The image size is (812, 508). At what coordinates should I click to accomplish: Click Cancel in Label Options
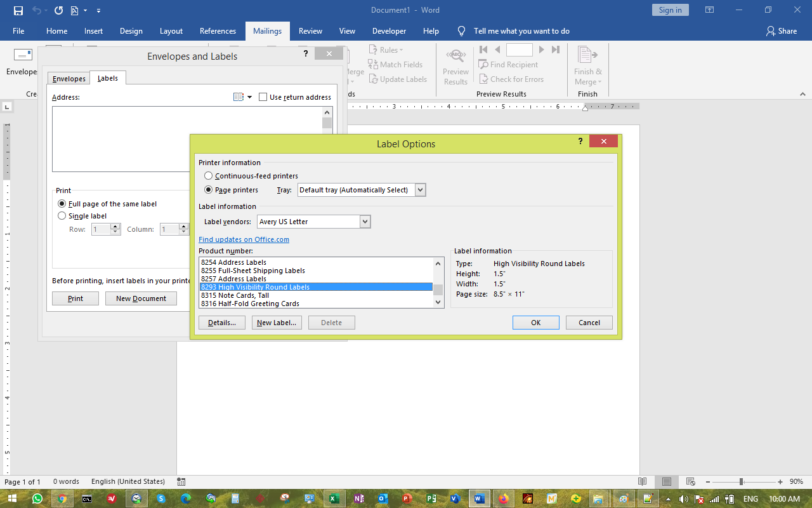pos(589,323)
